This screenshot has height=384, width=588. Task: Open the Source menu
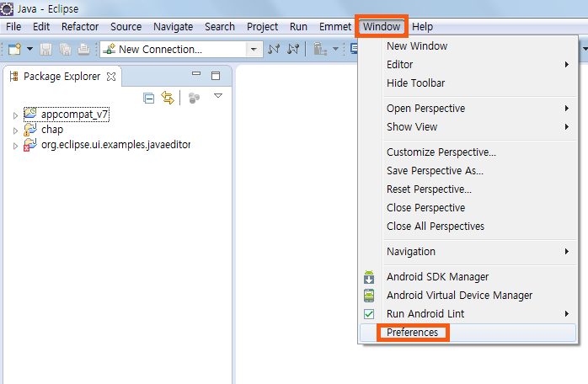coord(126,27)
